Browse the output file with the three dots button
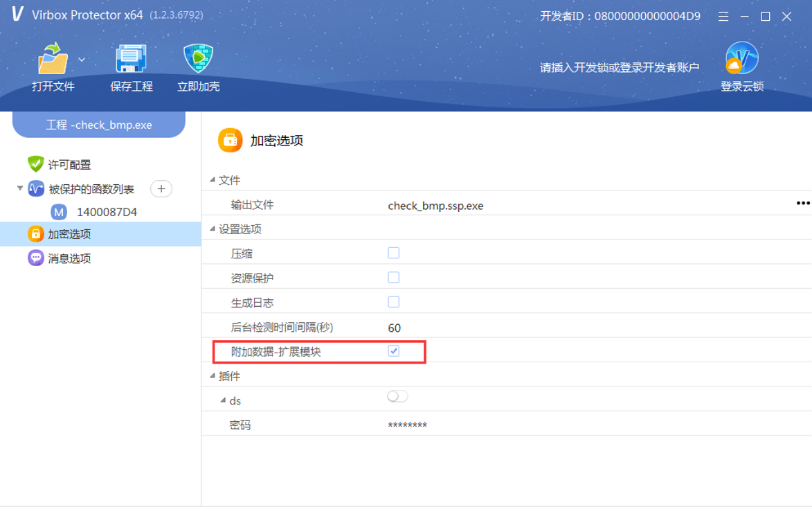The height and width of the screenshot is (507, 812). coord(803,203)
